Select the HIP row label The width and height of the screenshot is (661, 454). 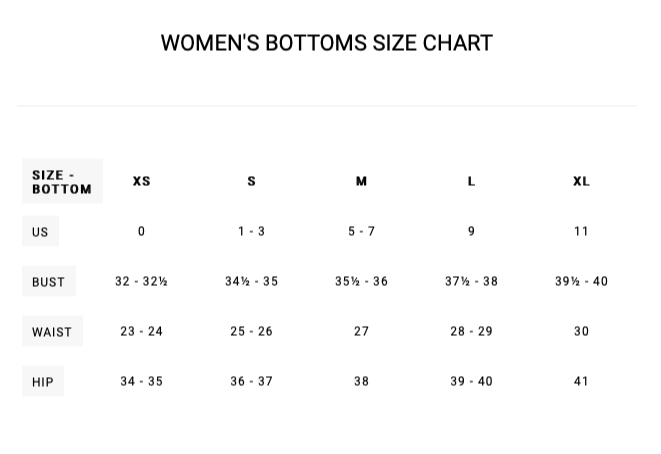point(43,381)
